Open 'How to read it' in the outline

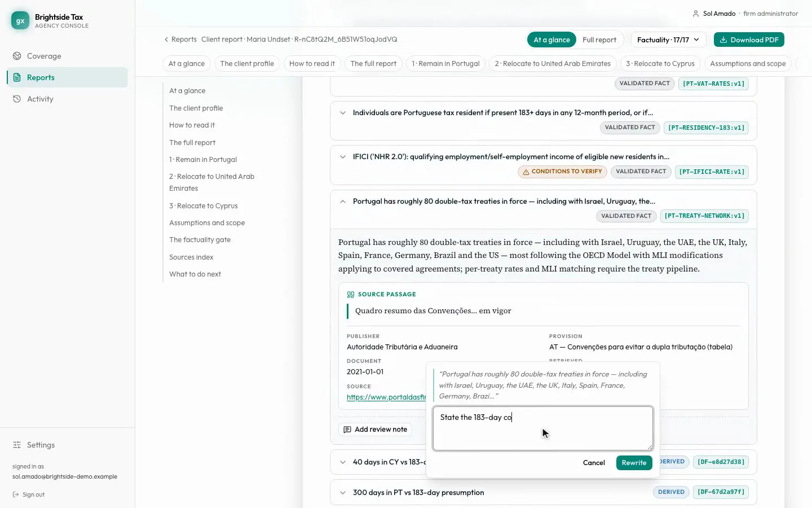[x=192, y=125]
